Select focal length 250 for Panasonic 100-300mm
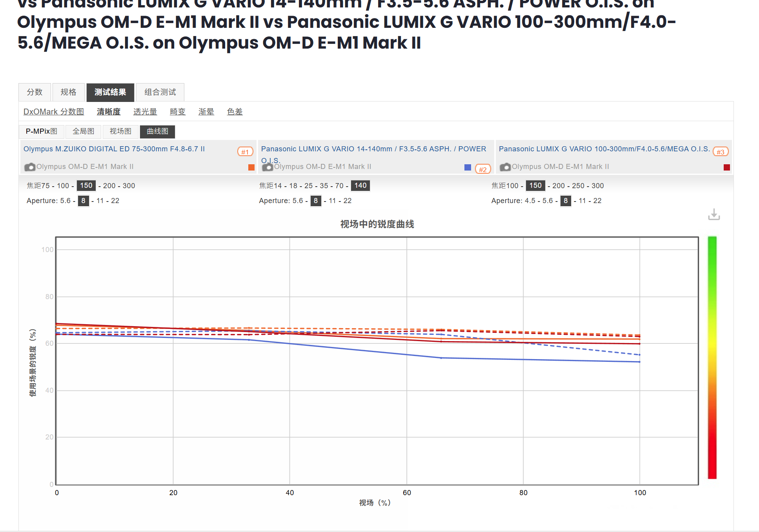 (578, 186)
